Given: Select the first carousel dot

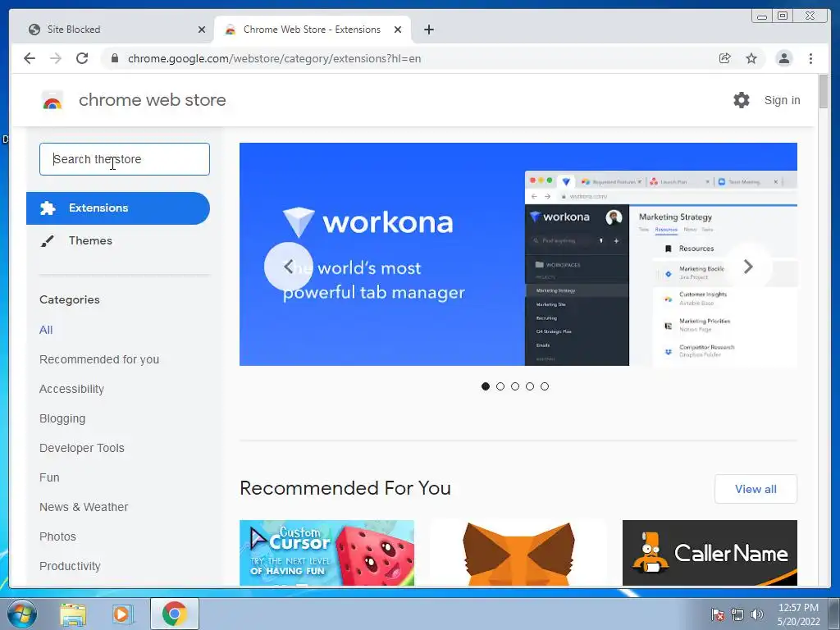Looking at the screenshot, I should point(486,386).
